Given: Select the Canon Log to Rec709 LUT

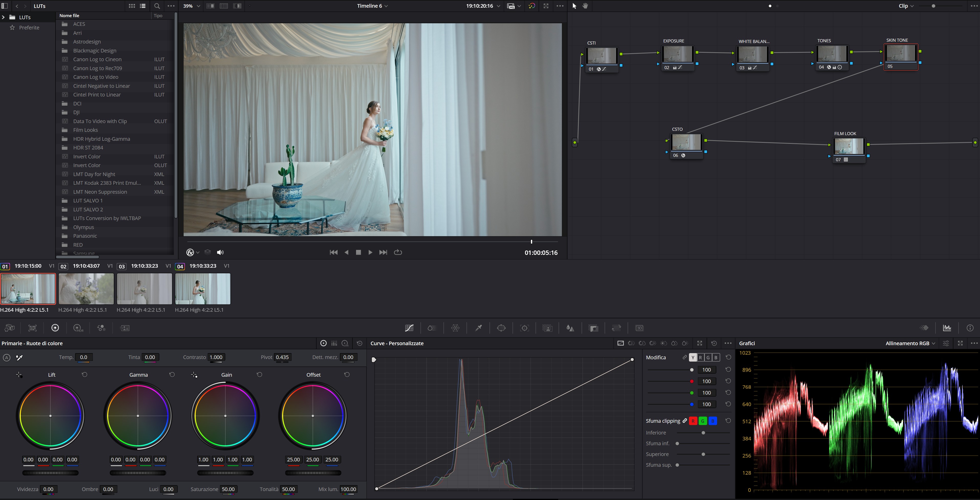Looking at the screenshot, I should point(97,69).
